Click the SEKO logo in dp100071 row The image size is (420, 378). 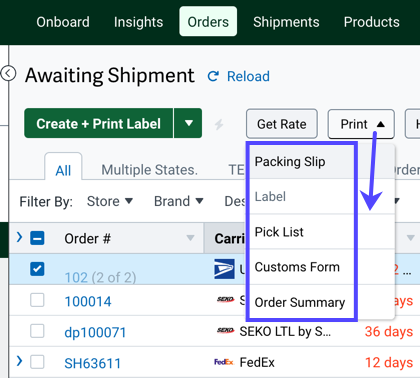(x=225, y=331)
